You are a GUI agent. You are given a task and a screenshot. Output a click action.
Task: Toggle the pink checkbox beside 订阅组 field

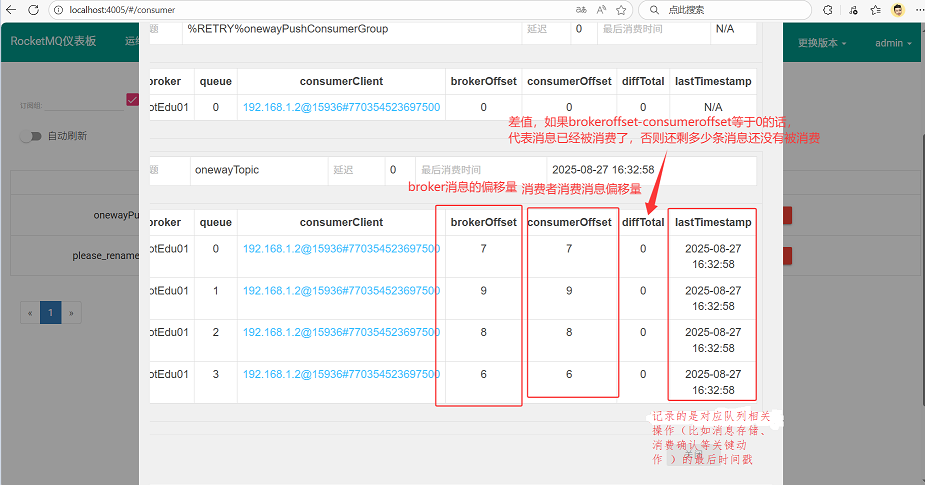click(x=132, y=99)
